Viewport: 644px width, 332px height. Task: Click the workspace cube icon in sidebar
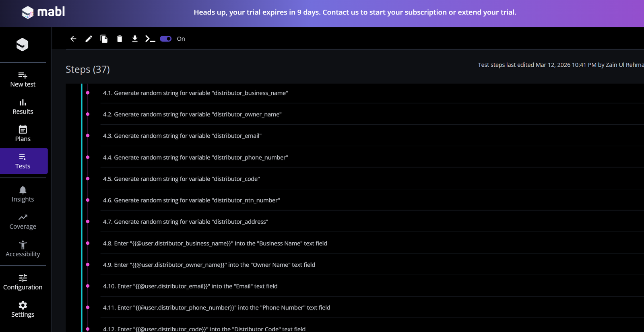pyautogui.click(x=23, y=44)
